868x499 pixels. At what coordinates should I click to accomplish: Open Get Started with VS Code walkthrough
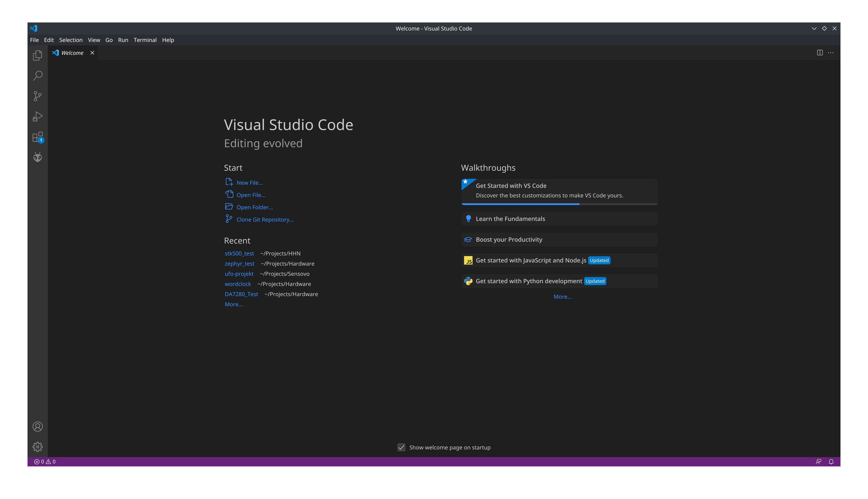559,192
